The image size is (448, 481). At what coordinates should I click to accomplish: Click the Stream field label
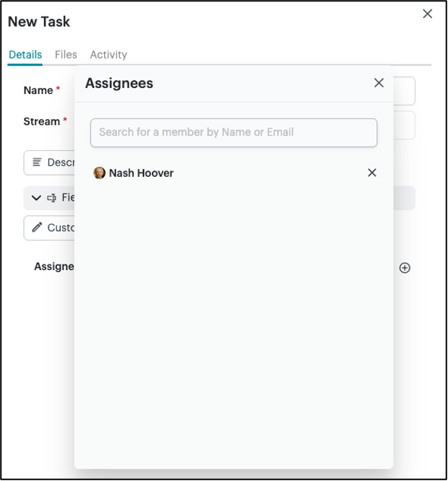[41, 121]
